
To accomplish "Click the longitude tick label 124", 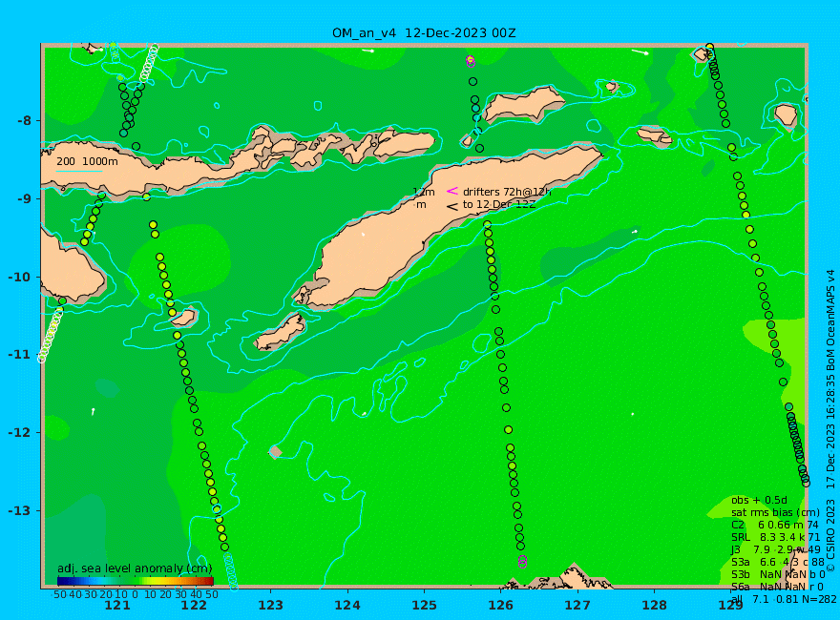I will [347, 606].
